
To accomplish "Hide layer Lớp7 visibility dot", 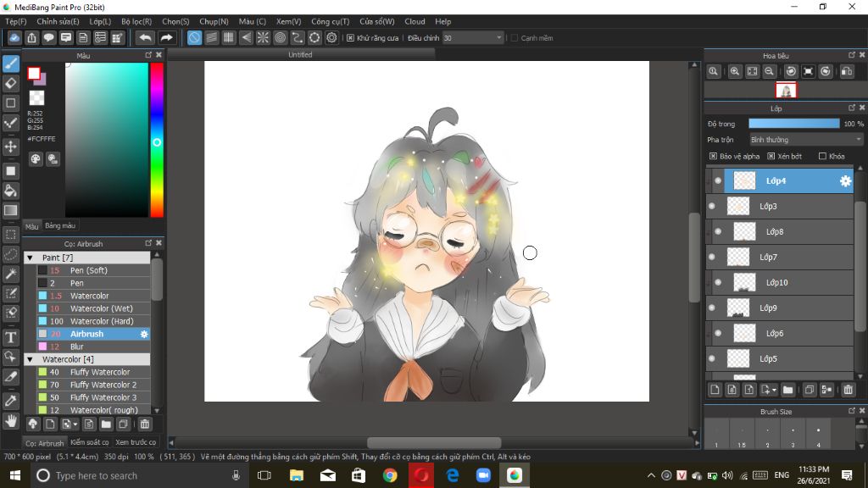I will pyautogui.click(x=712, y=258).
